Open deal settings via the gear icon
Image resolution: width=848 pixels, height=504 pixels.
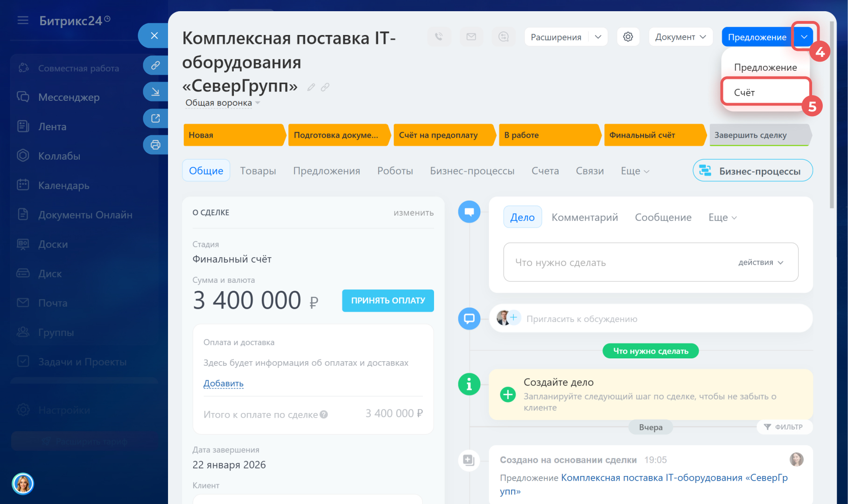point(628,37)
